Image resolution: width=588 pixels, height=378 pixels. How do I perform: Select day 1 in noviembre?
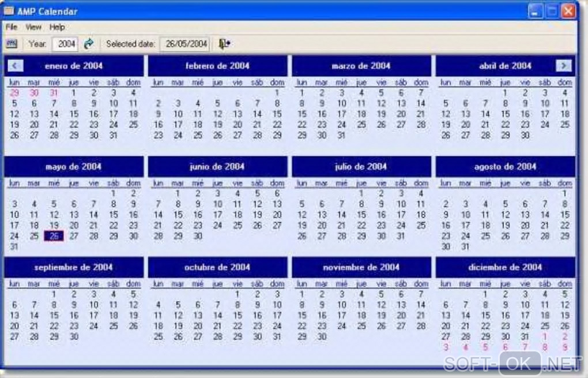click(x=302, y=294)
